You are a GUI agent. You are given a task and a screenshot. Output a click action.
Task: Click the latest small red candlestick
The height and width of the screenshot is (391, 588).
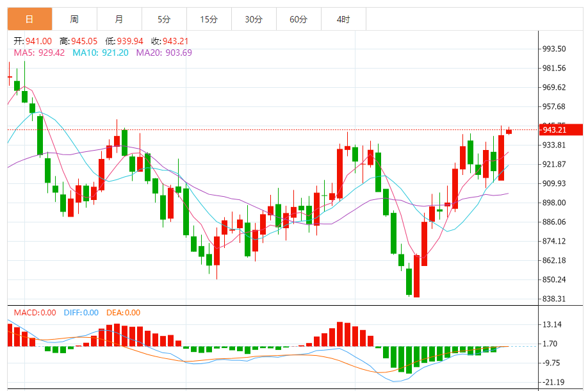509,131
